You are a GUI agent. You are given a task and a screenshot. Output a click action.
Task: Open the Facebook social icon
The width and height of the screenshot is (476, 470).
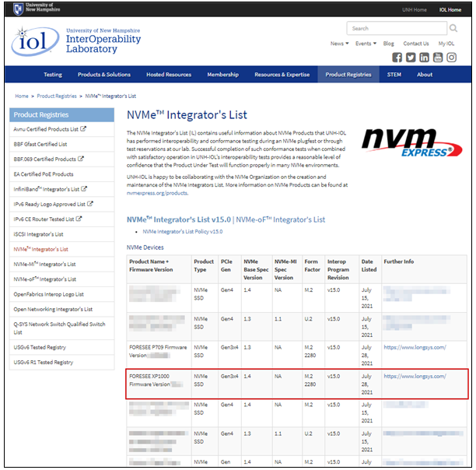coord(397,57)
